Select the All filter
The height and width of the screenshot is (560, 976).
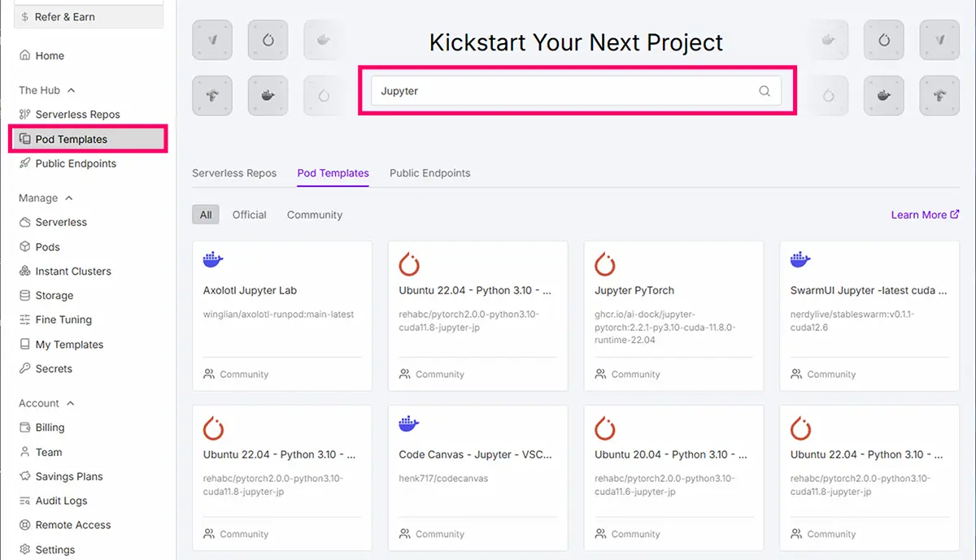tap(206, 215)
